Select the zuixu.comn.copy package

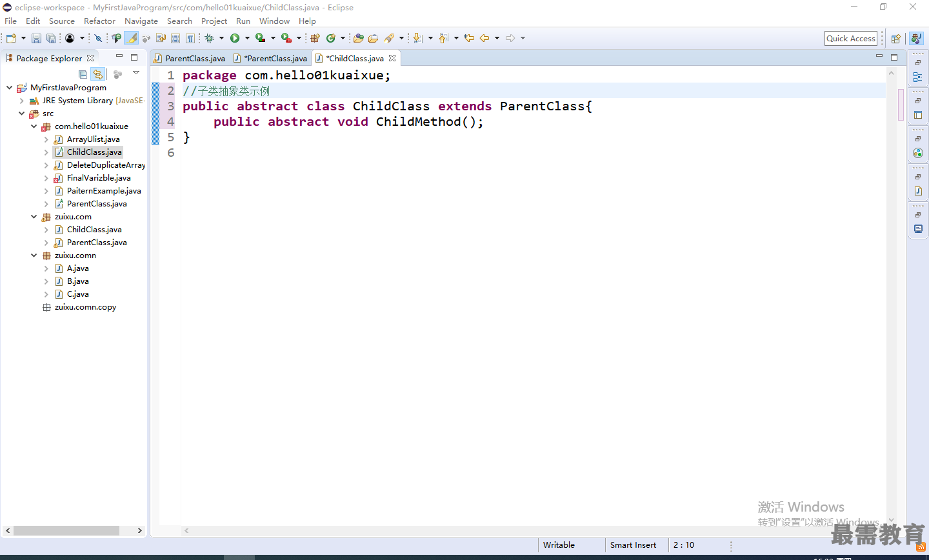pos(85,307)
